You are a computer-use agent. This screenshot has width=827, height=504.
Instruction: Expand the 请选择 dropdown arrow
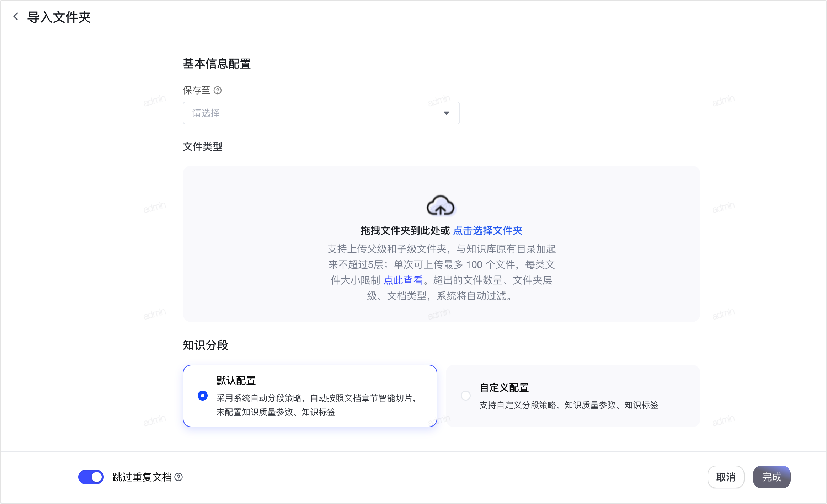coord(447,113)
